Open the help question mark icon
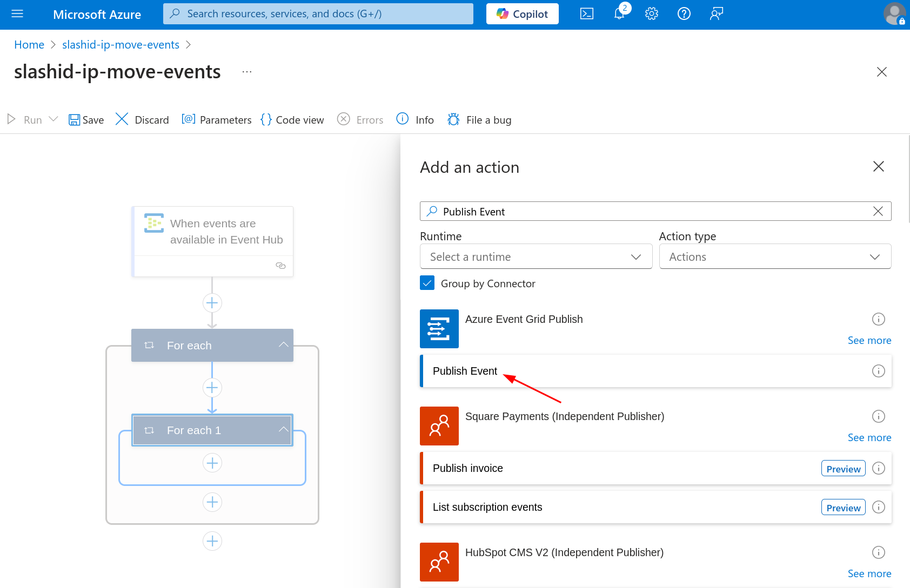This screenshot has height=588, width=910. 684,13
